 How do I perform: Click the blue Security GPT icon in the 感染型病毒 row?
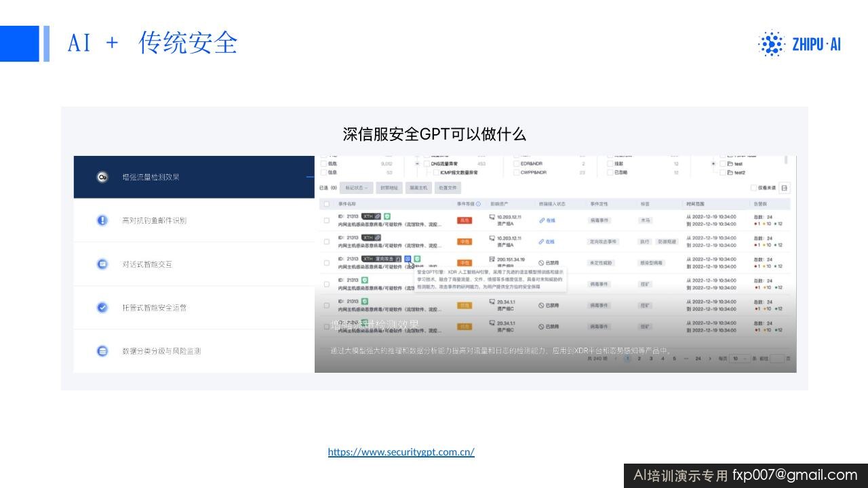point(408,259)
